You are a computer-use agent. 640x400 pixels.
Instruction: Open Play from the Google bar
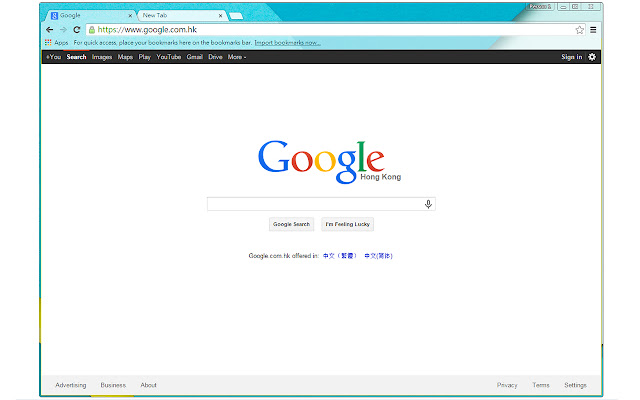144,57
